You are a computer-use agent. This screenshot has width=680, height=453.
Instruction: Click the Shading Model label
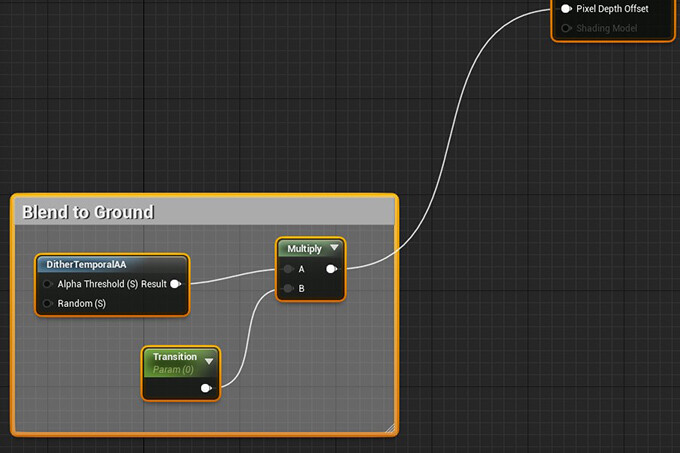606,28
